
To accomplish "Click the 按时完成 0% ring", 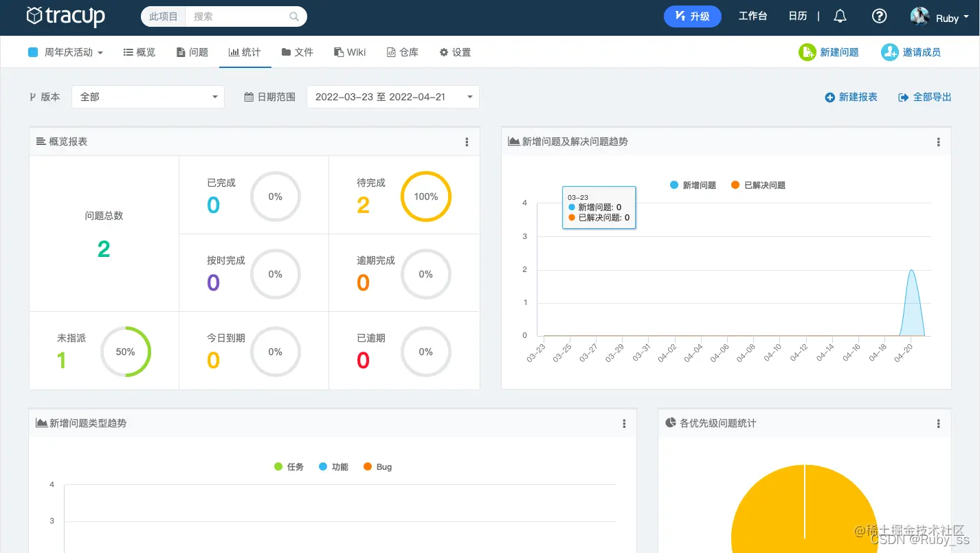I will click(276, 274).
